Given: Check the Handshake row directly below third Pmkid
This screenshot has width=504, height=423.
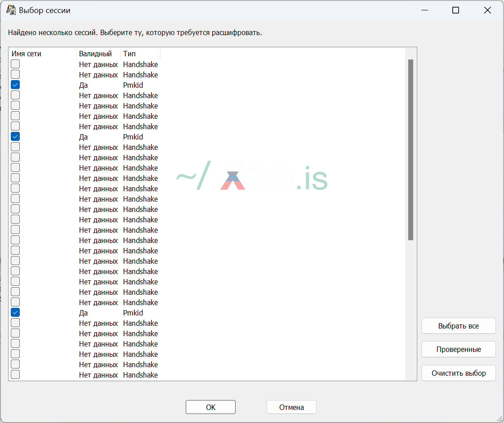Looking at the screenshot, I should click(x=15, y=323).
